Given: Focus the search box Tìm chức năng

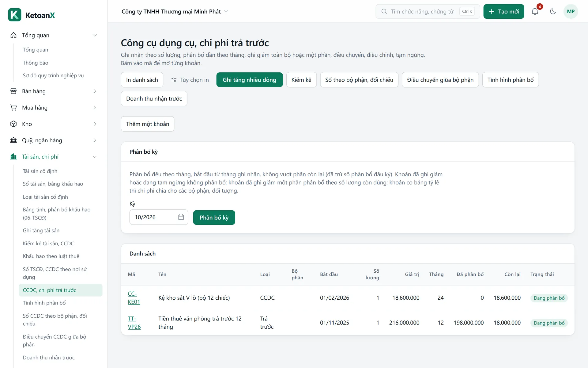Looking at the screenshot, I should click(428, 12).
